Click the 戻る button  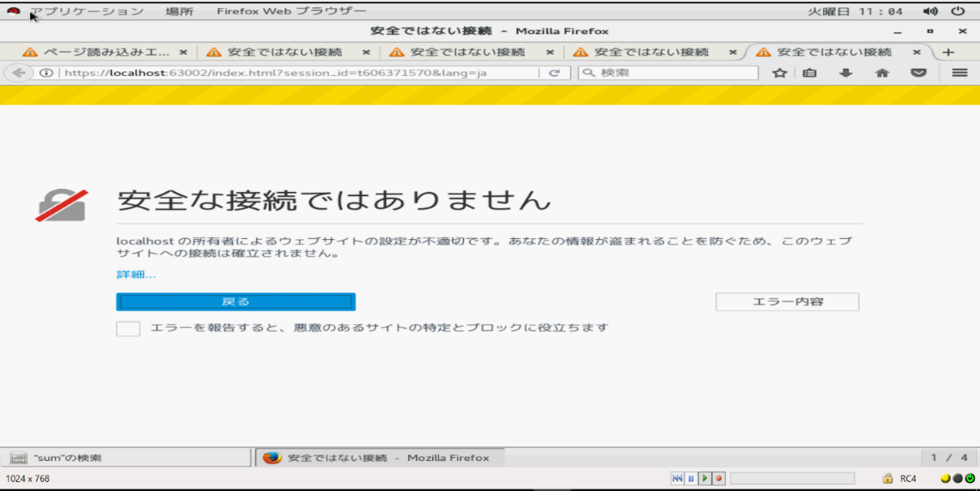tap(236, 302)
